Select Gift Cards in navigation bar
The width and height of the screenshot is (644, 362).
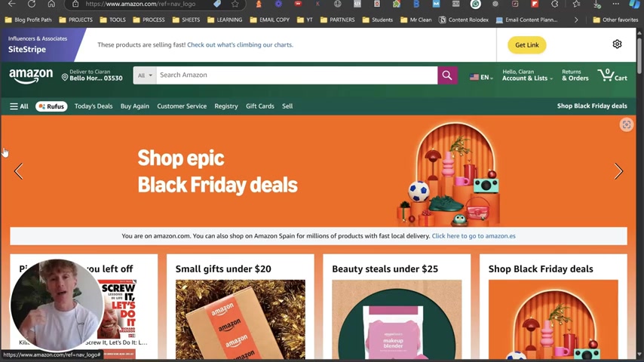pos(260,106)
